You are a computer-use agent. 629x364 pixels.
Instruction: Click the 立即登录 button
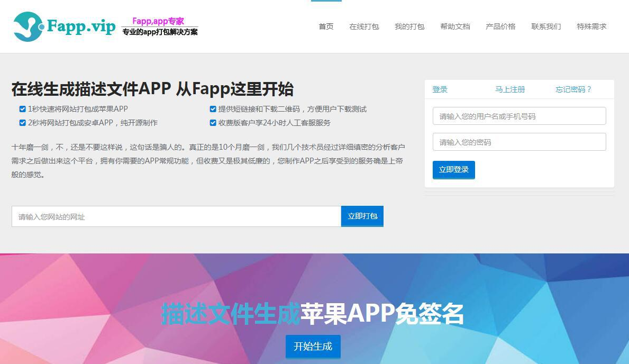454,170
